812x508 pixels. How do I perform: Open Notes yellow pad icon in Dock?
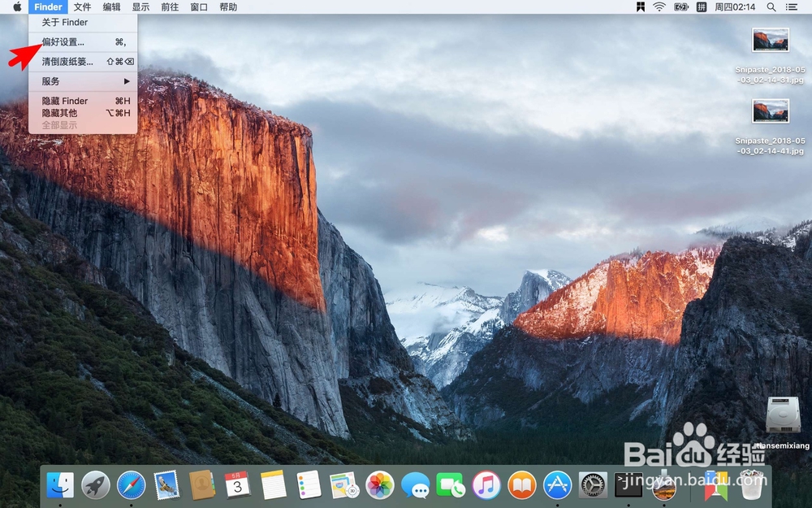273,485
